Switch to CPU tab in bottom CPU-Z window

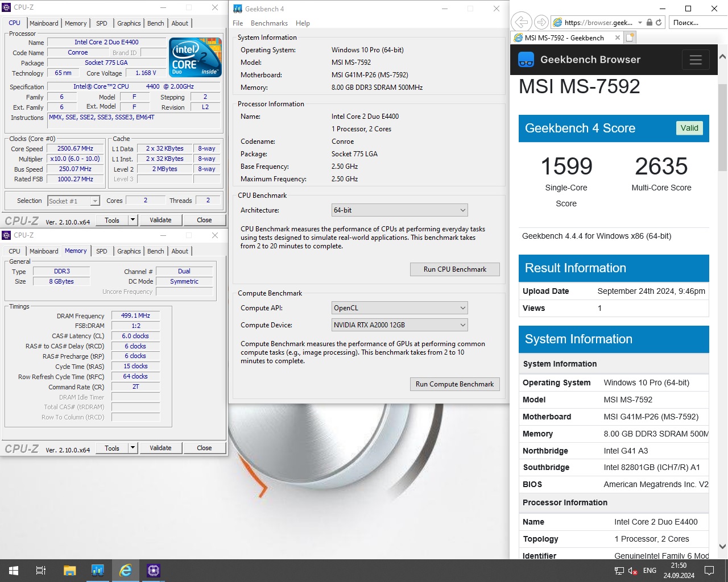[x=15, y=251]
